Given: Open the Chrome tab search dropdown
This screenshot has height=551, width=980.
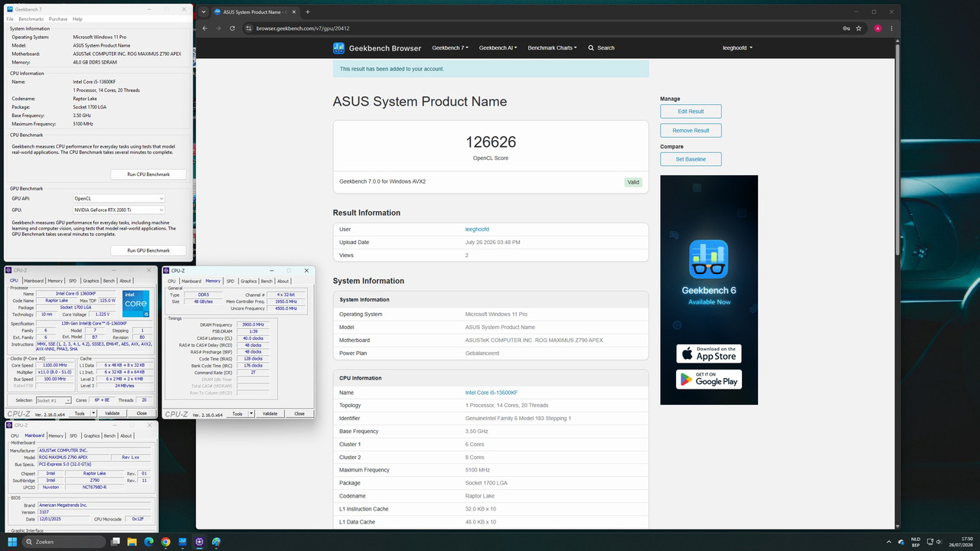Looking at the screenshot, I should 203,12.
